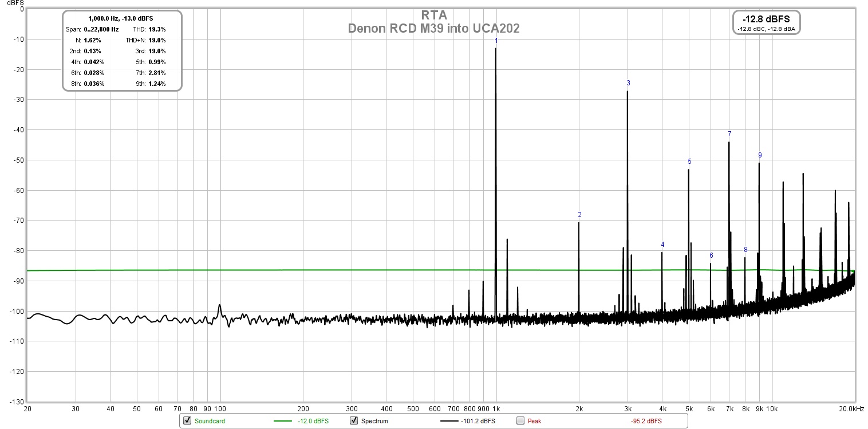The height and width of the screenshot is (429, 868).
Task: Click the 7th harmonic 2.81% value
Action: coord(157,73)
